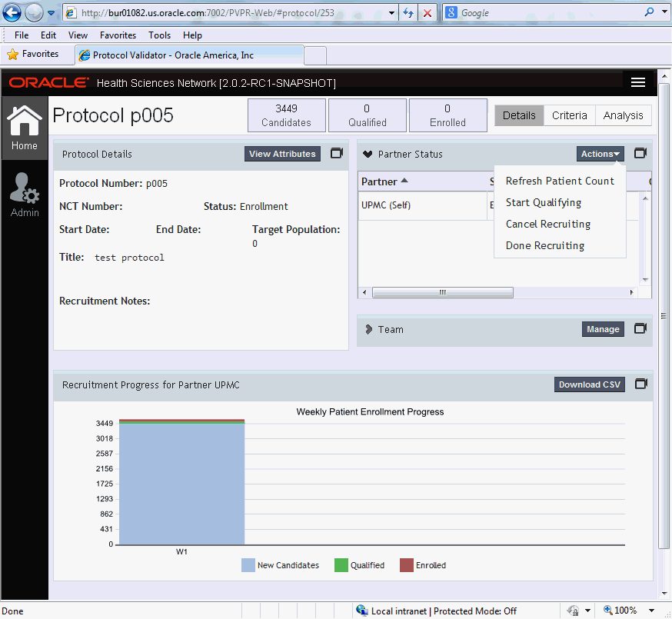Open the File menu
The height and width of the screenshot is (619, 672).
coord(22,35)
